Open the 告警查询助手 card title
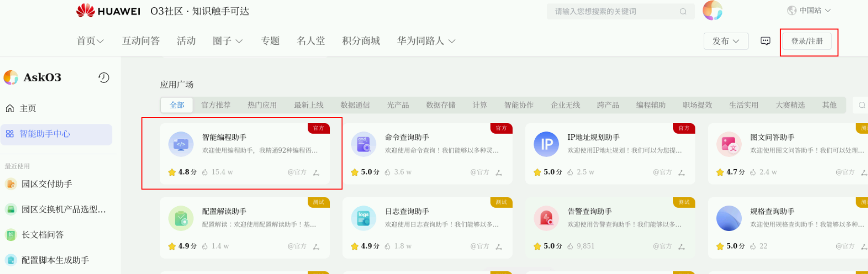Image resolution: width=868 pixels, height=274 pixels. tap(590, 211)
